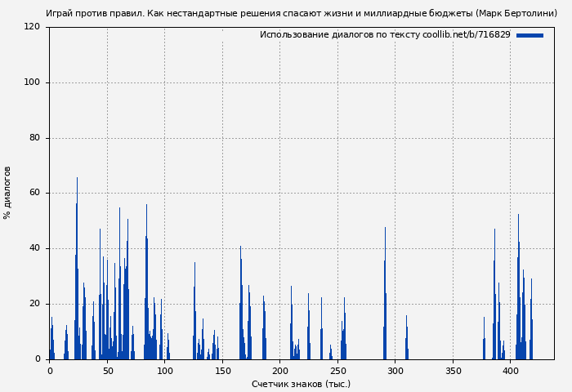Click the x-axis tick label 200
The height and width of the screenshot is (392, 572).
[x=280, y=371]
